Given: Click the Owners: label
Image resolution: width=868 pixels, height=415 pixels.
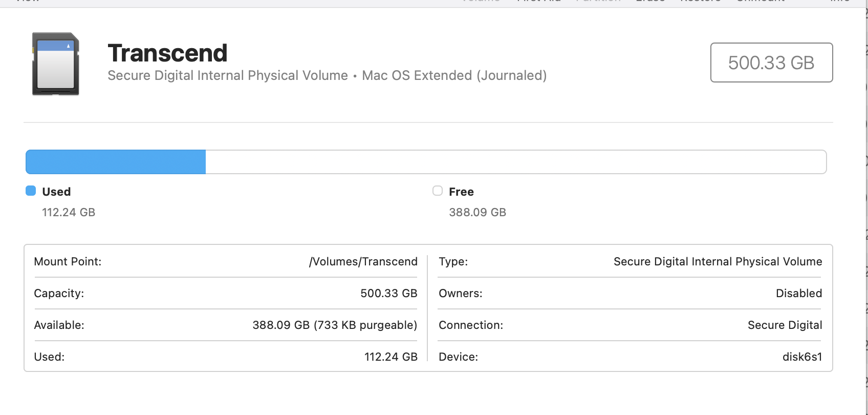Looking at the screenshot, I should click(461, 293).
